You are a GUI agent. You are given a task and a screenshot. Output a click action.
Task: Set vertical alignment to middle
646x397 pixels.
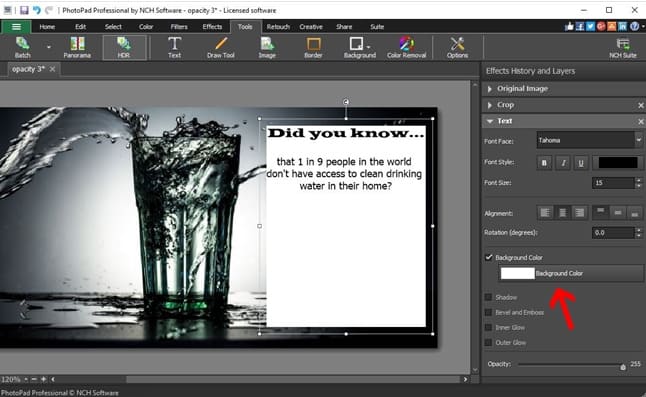click(x=618, y=212)
